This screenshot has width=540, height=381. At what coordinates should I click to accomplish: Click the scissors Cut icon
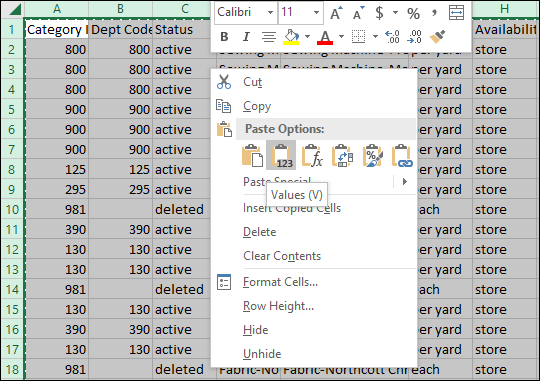224,82
